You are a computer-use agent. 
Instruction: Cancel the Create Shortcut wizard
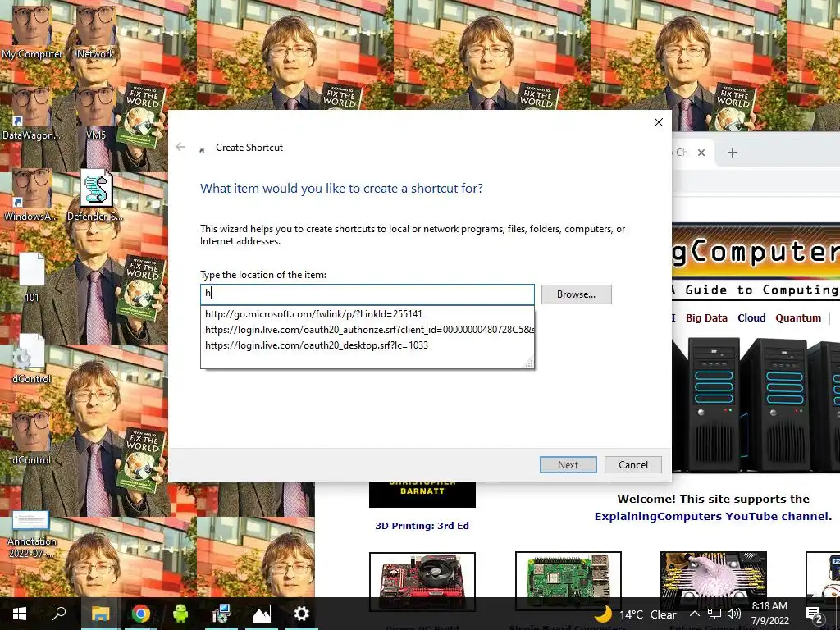(633, 464)
